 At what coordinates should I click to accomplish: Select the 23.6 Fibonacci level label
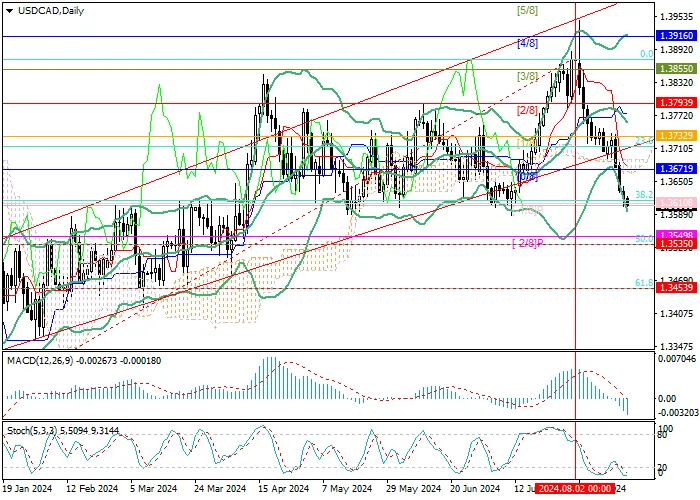[x=644, y=141]
